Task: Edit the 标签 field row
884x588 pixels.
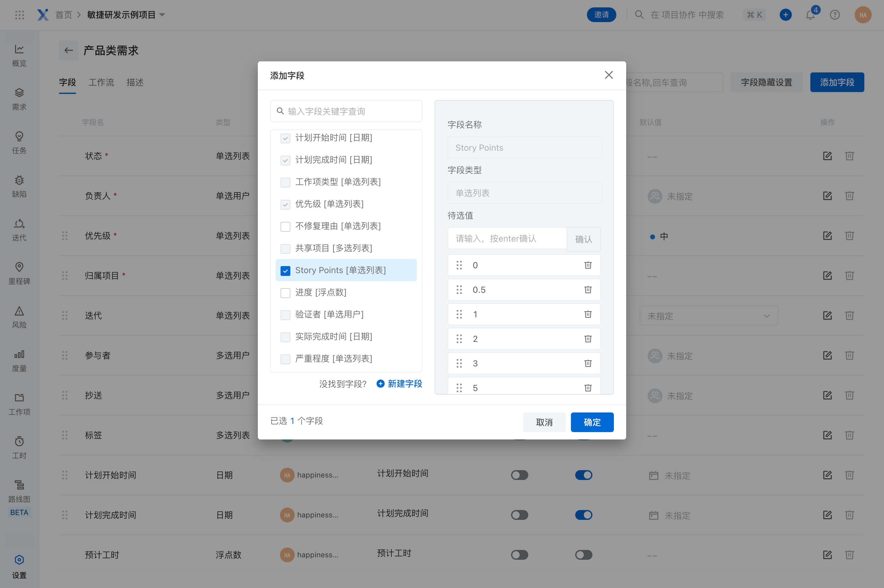Action: pyautogui.click(x=827, y=435)
